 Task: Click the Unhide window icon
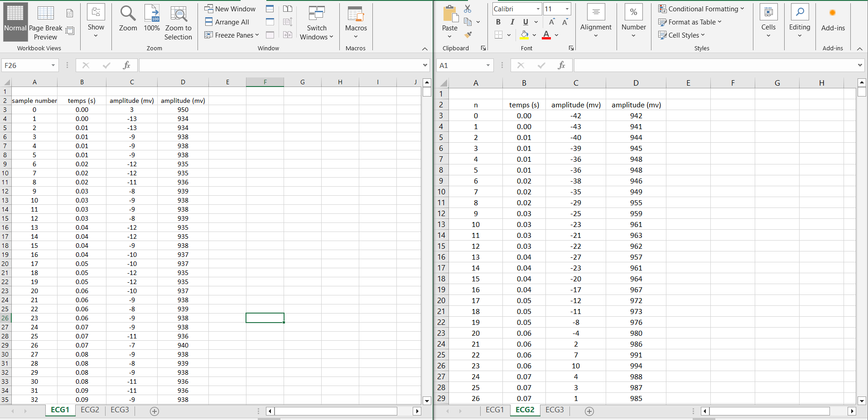pyautogui.click(x=270, y=35)
